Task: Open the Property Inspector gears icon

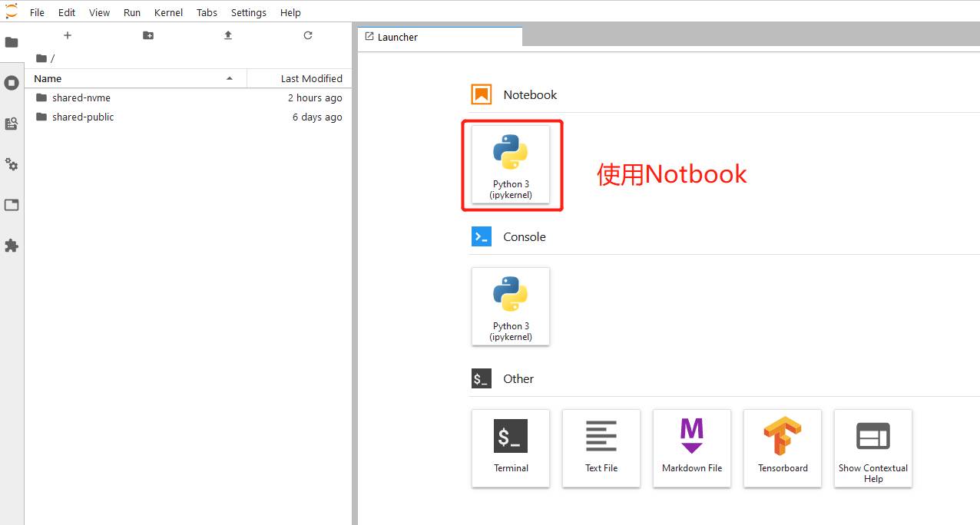Action: 12,164
